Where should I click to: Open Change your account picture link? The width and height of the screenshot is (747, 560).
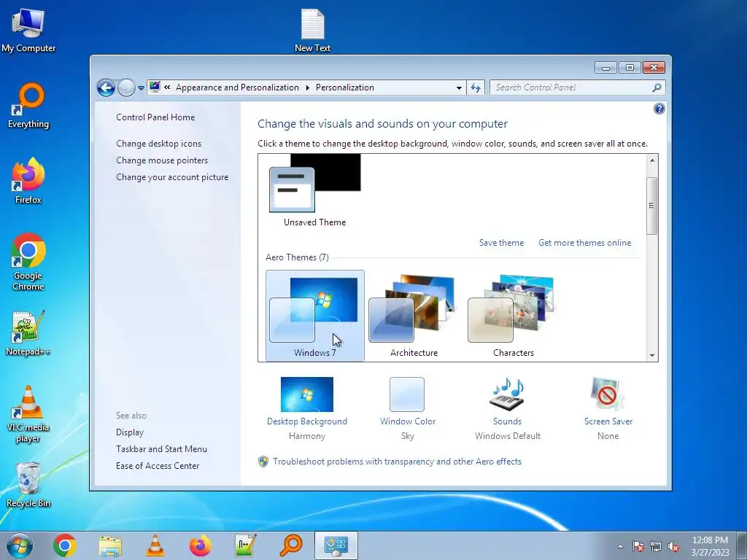(172, 177)
